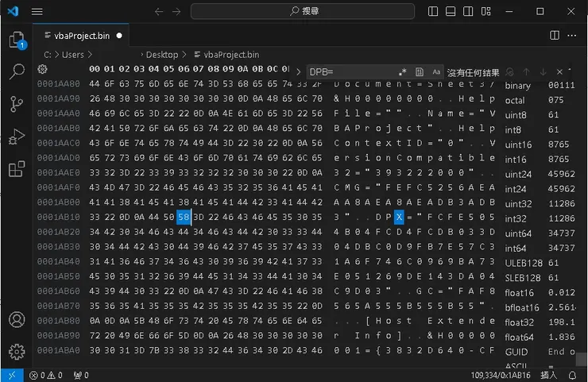The height and width of the screenshot is (382, 588).
Task: Open the Source Control view
Action: (17, 104)
